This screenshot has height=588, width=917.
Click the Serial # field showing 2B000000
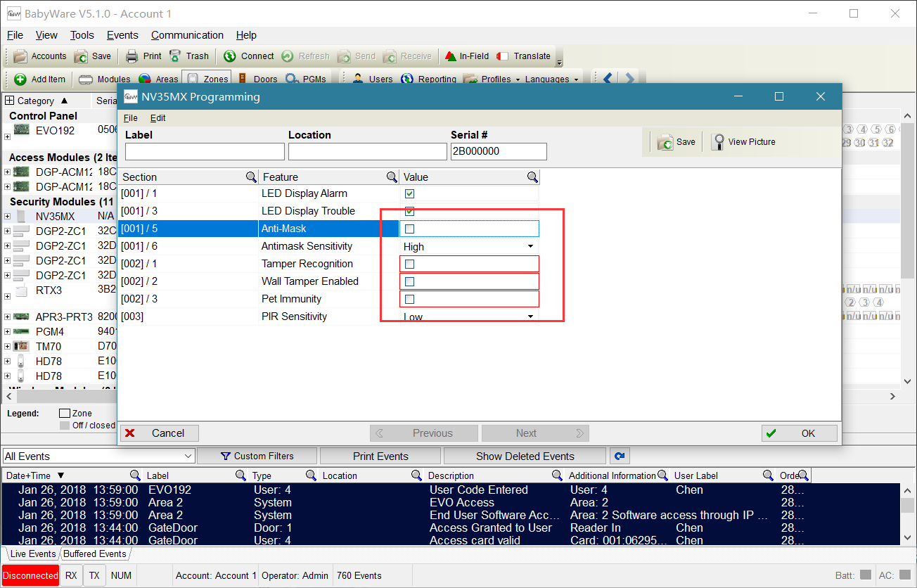[x=499, y=151]
